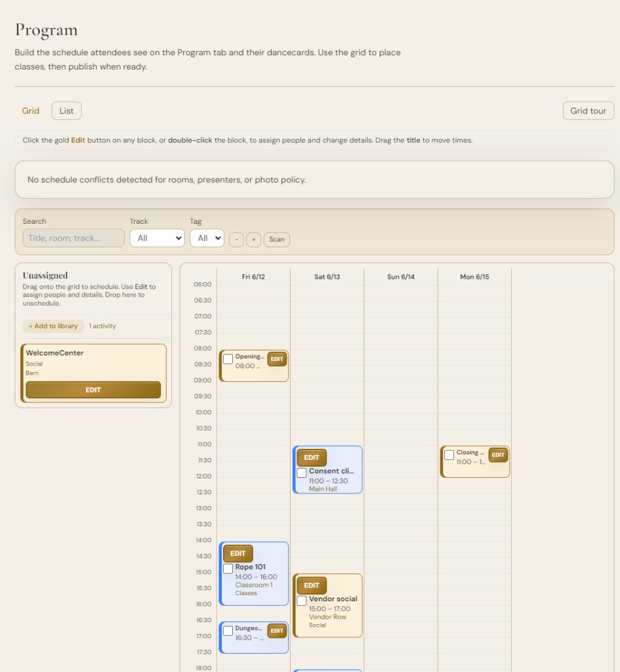The height and width of the screenshot is (672, 620).
Task: Click the 06:00 time label
Action: 203,285
